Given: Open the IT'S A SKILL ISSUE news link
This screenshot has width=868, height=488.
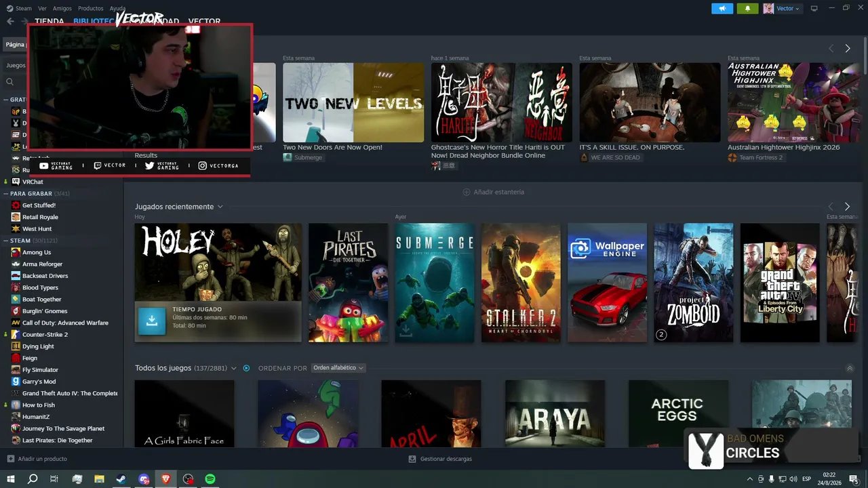Looking at the screenshot, I should (x=631, y=147).
